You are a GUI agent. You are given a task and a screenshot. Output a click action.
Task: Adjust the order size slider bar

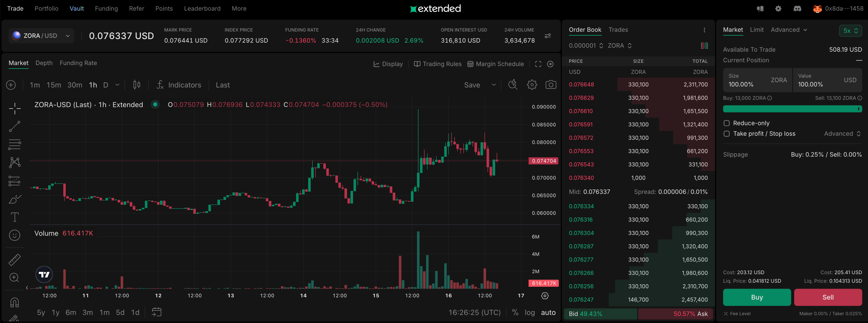[x=792, y=109]
